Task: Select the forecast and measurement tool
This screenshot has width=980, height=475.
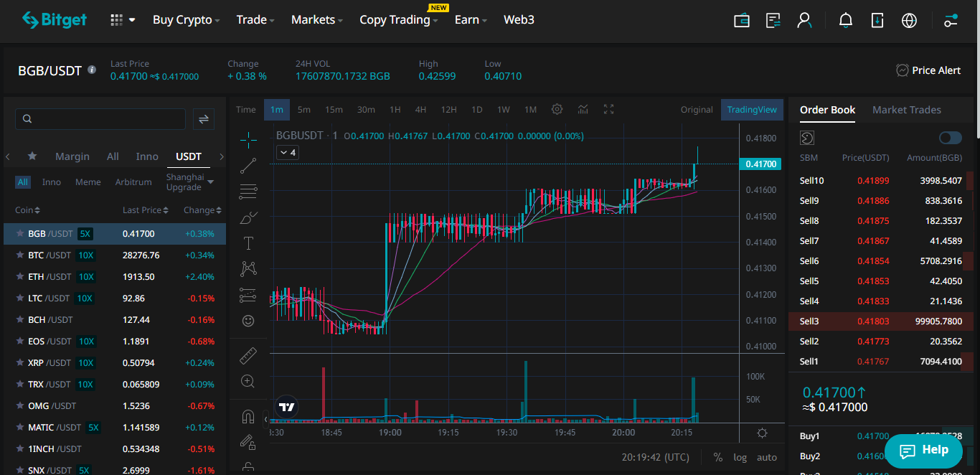Action: tap(248, 294)
